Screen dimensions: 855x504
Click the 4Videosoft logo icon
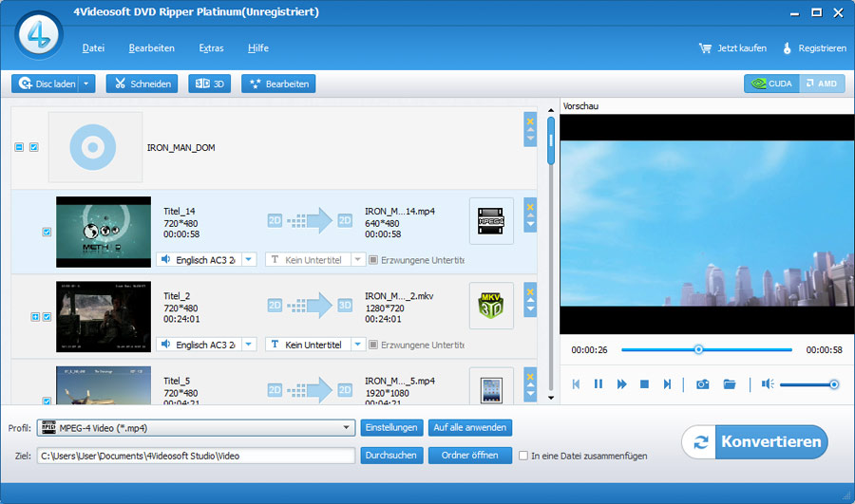coord(39,35)
